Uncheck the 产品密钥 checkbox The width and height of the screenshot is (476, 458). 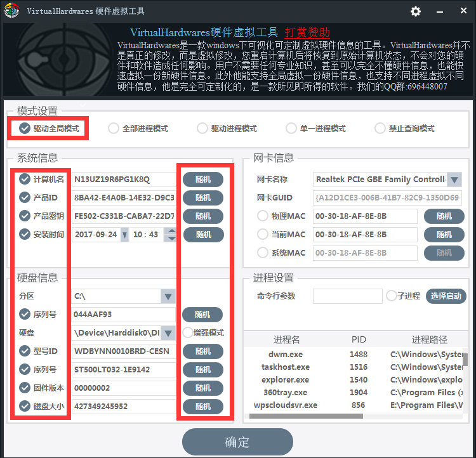[25, 216]
